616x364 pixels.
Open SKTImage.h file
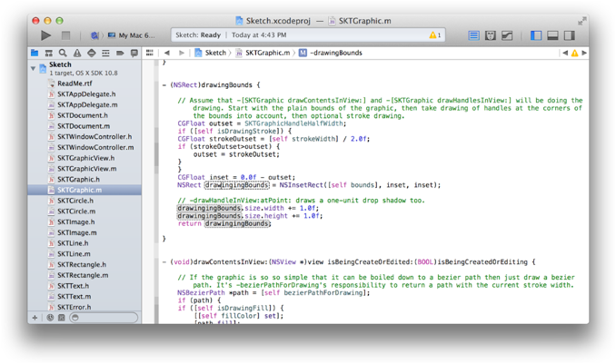[75, 221]
